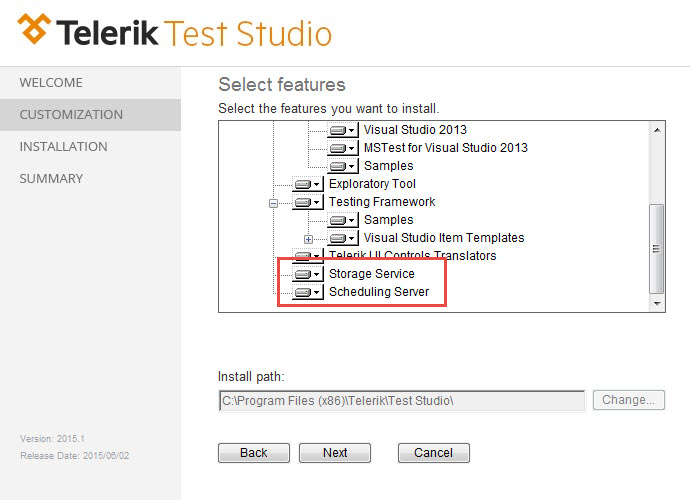
Task: Cancel the installation
Action: (433, 453)
